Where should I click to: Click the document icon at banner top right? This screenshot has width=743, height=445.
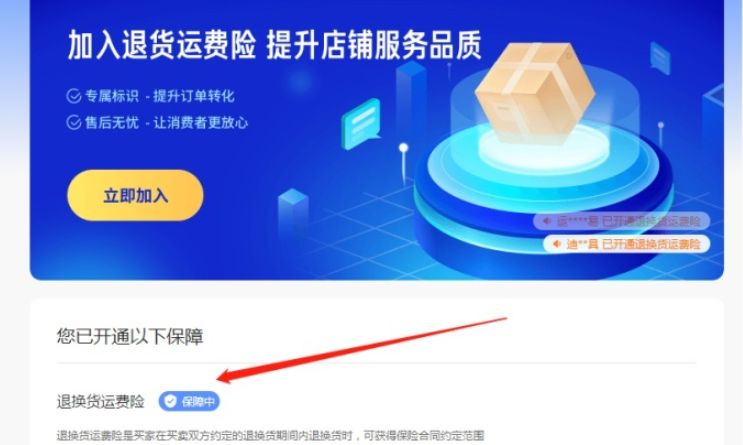660,58
